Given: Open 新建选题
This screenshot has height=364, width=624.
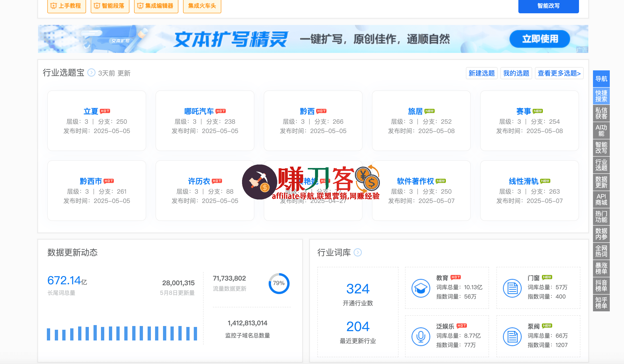Looking at the screenshot, I should tap(481, 73).
